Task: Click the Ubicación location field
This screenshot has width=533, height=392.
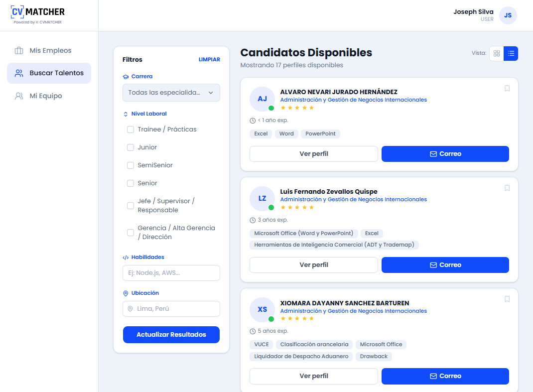Action: pyautogui.click(x=171, y=309)
